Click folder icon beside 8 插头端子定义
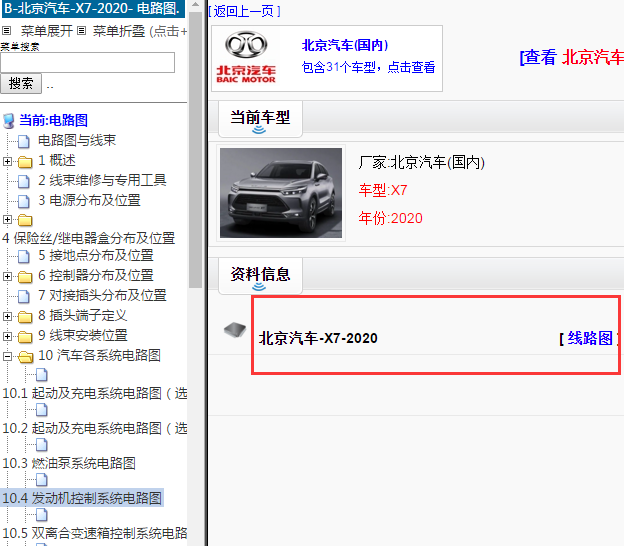 (x=25, y=317)
